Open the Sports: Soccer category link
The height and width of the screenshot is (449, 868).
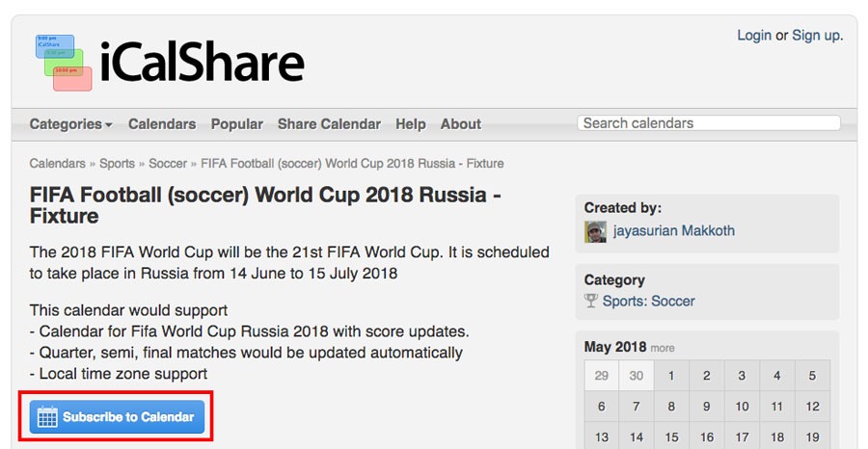pos(648,302)
